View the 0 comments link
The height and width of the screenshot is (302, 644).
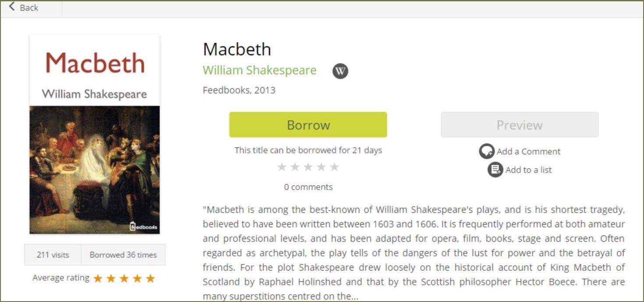[308, 187]
